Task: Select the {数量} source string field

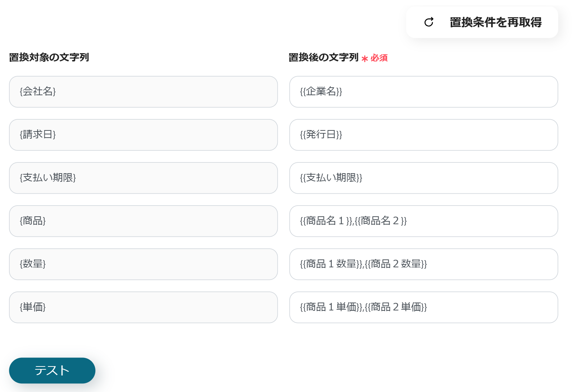Action: pos(143,264)
